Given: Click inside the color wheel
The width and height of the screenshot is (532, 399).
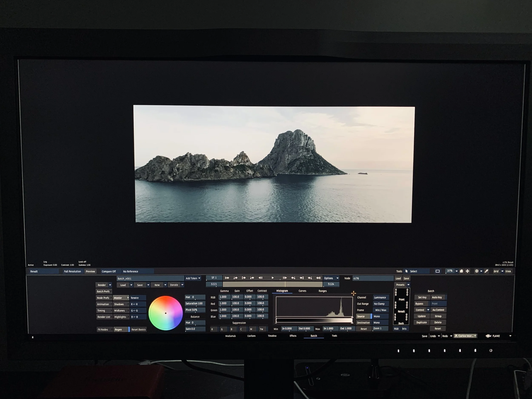Looking at the screenshot, I should tap(166, 313).
